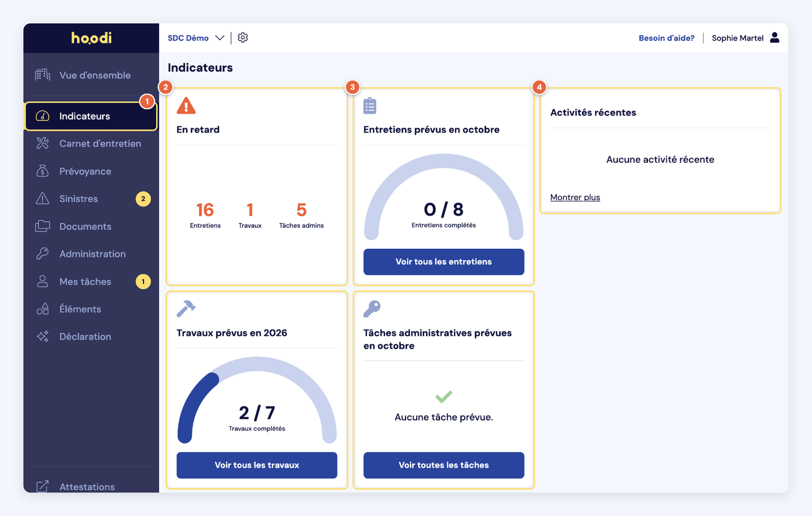This screenshot has width=812, height=516.
Task: Click the Aucune tâche prévue message
Action: pos(444,417)
